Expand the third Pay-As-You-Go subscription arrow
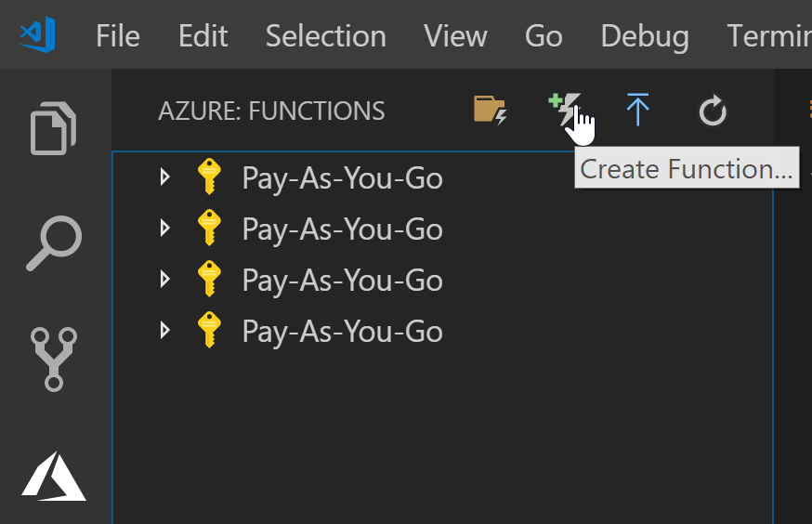This screenshot has height=524, width=812. [165, 279]
